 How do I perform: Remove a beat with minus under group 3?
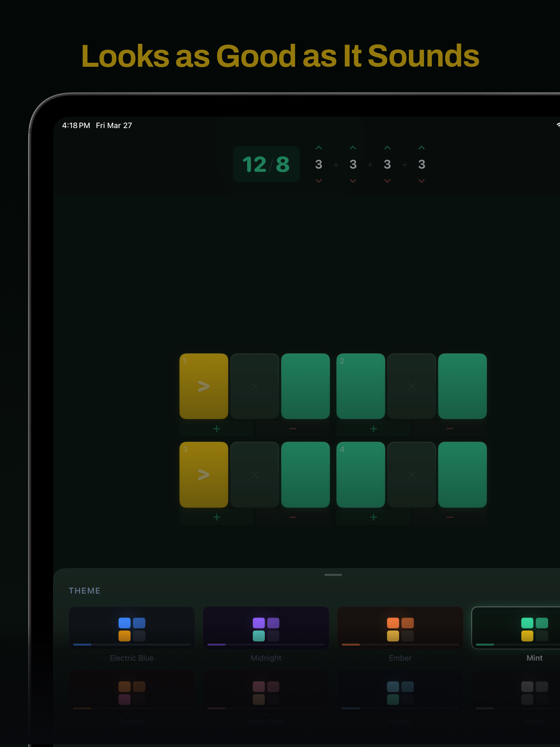pyautogui.click(x=293, y=517)
